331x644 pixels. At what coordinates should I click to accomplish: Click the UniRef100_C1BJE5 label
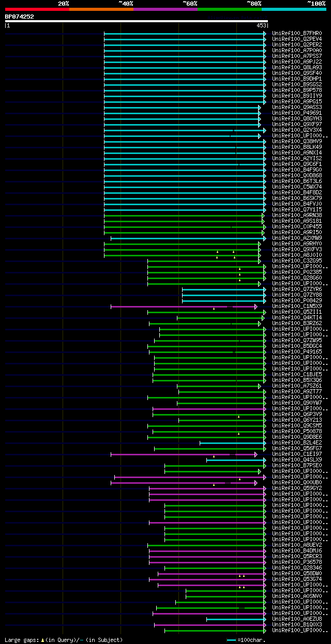pos(297,374)
